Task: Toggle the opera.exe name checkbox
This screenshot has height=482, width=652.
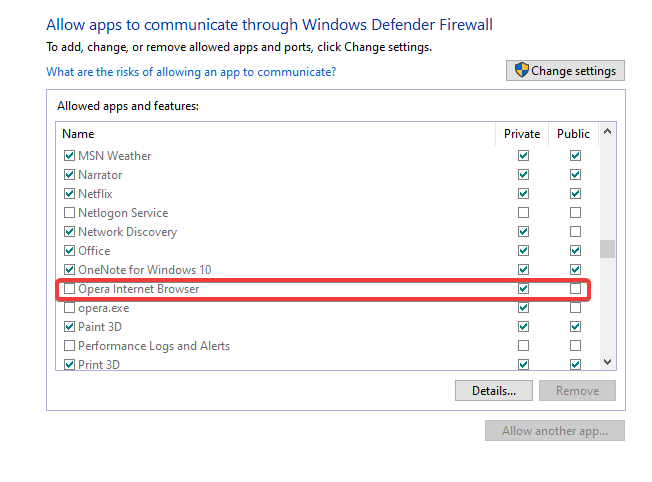Action: tap(69, 308)
